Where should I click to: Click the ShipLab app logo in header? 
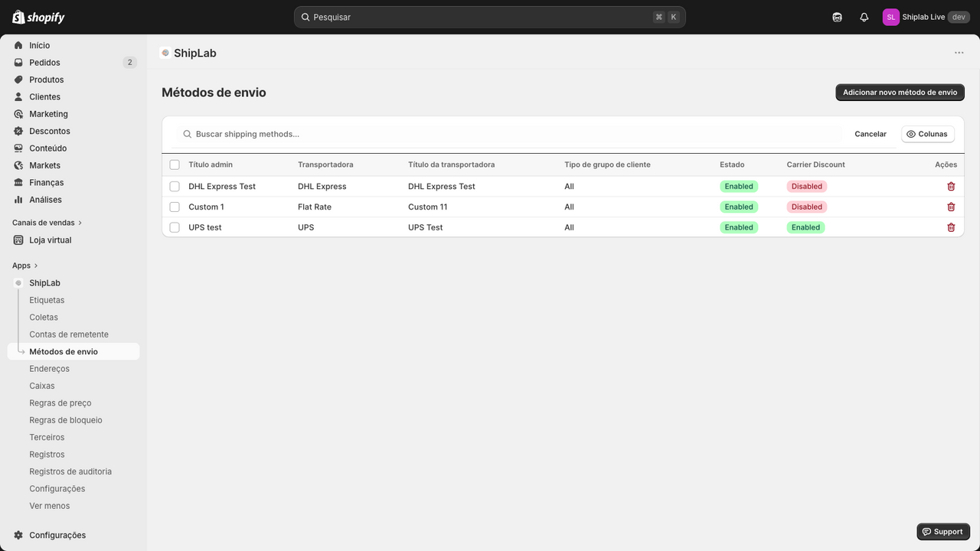[x=165, y=53]
